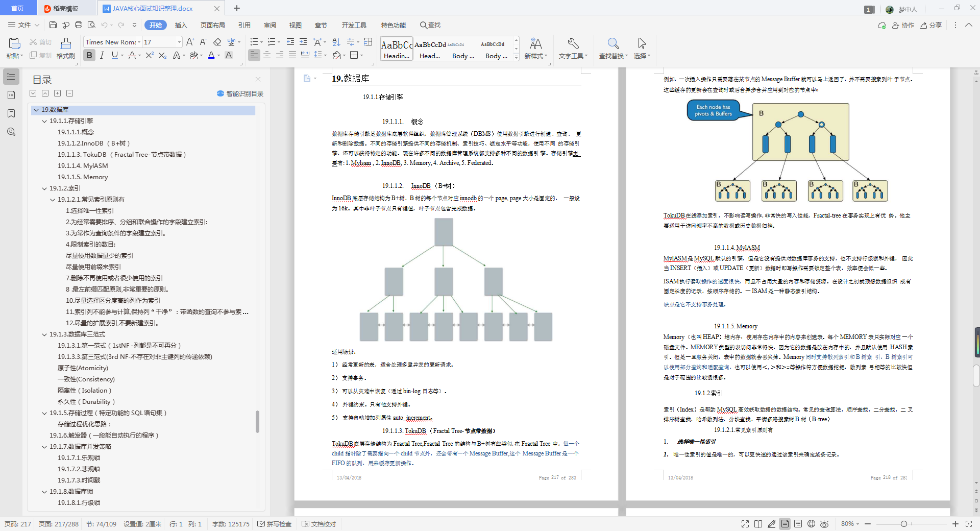Expand the styles gallery more arrow
The height and width of the screenshot is (531, 980).
coord(517,57)
